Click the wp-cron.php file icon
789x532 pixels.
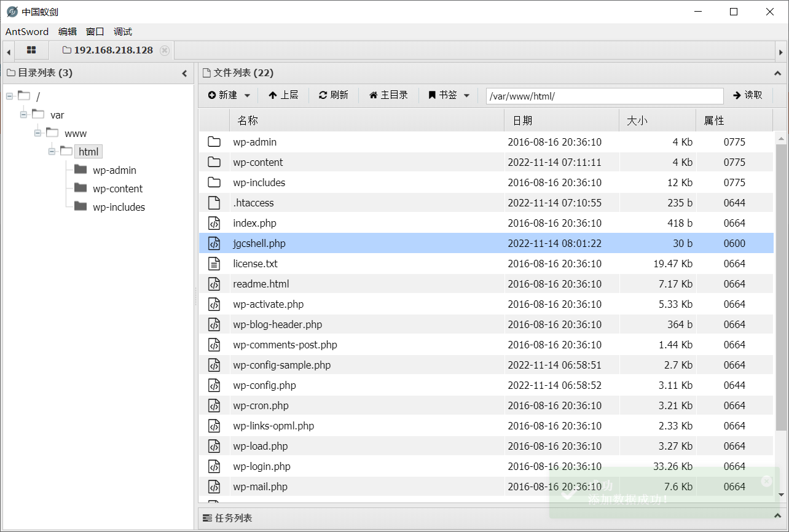point(214,405)
